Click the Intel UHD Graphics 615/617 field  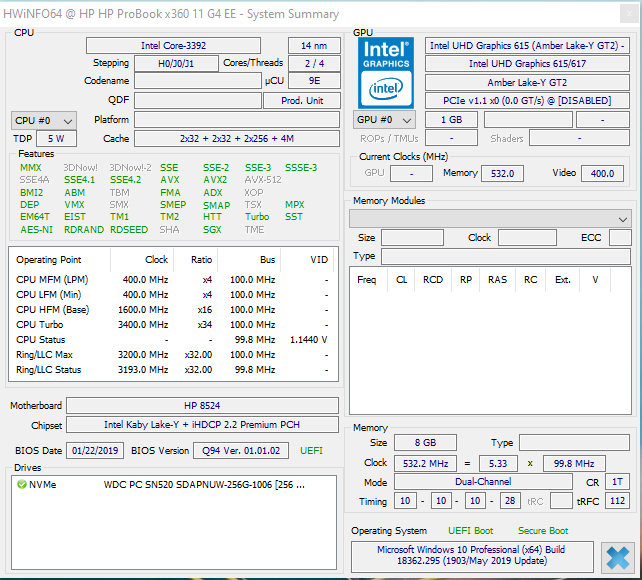[527, 64]
